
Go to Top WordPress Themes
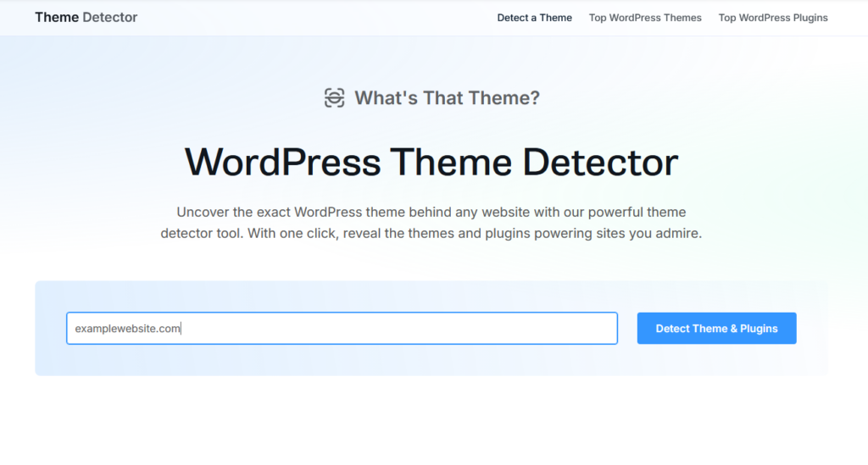pyautogui.click(x=645, y=18)
